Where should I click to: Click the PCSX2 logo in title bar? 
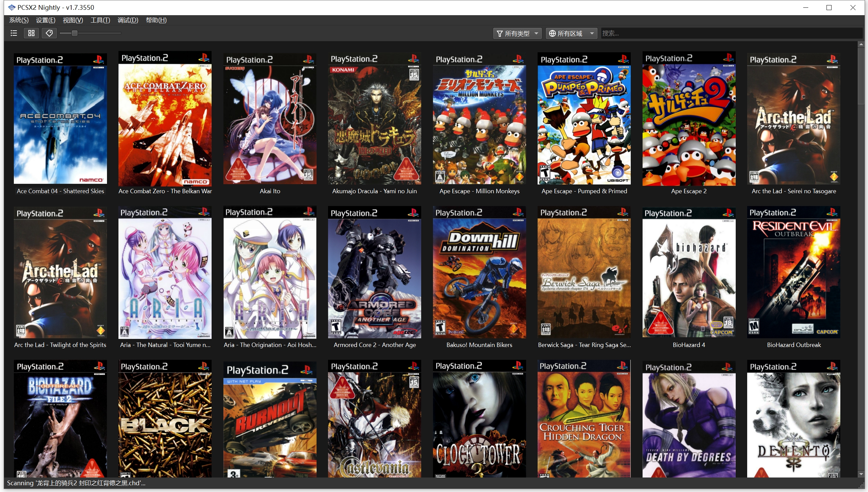click(x=11, y=7)
